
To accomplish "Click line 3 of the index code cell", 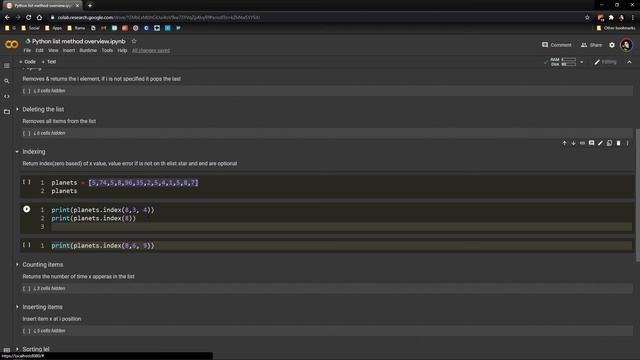I will 341,227.
